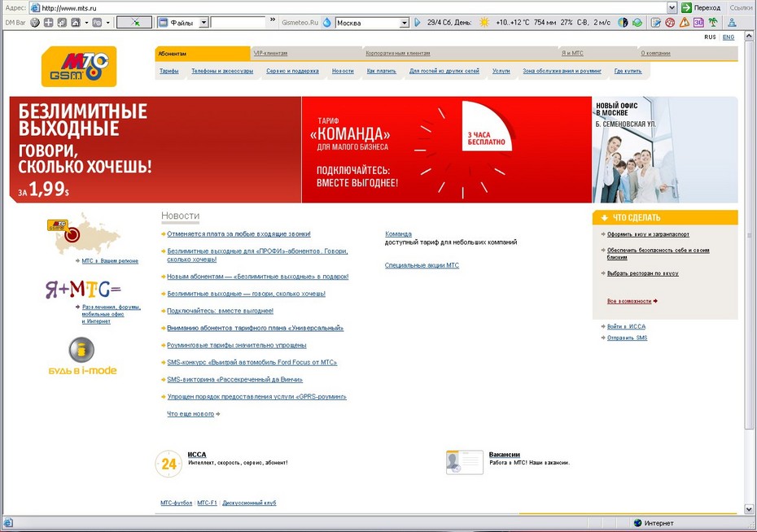
Task: Switch site language to ENG
Action: (729, 37)
